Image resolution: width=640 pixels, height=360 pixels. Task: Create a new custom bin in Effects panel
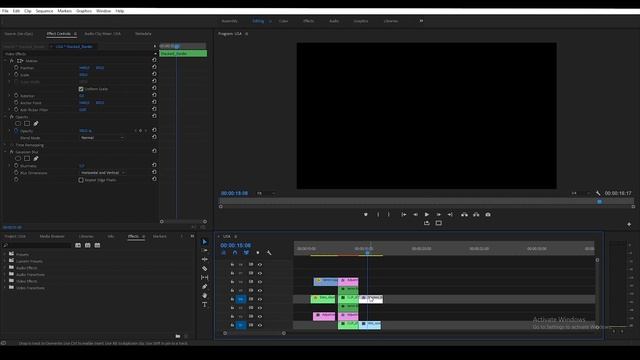coord(178,336)
